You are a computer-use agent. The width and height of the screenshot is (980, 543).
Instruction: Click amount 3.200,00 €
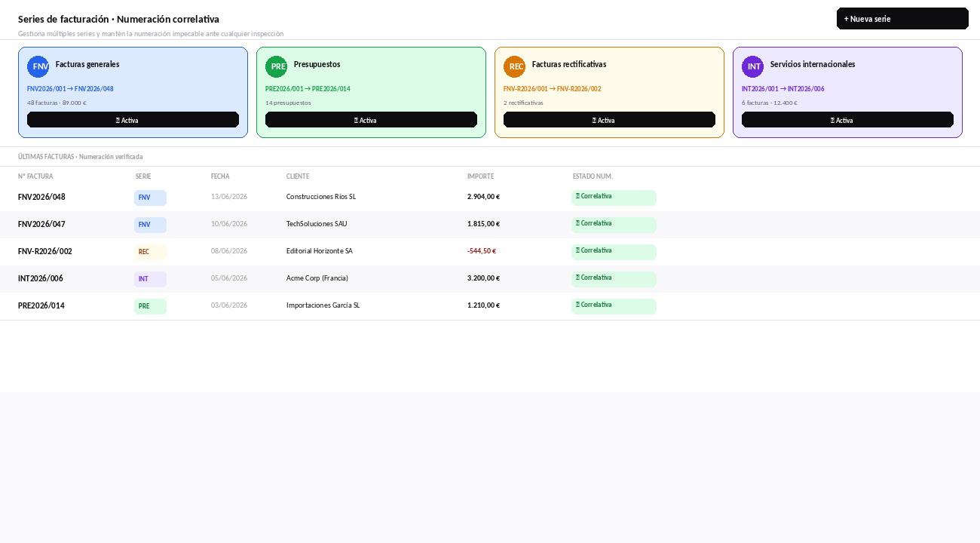coord(483,278)
